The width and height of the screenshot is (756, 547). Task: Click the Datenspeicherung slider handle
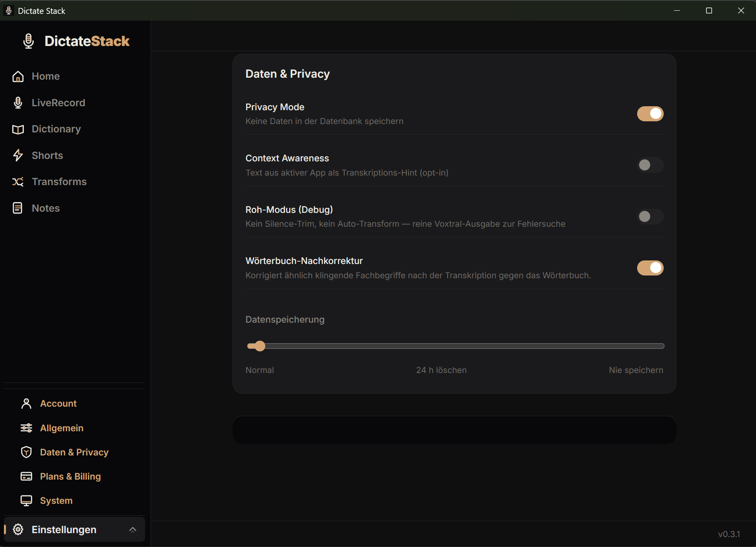point(260,346)
